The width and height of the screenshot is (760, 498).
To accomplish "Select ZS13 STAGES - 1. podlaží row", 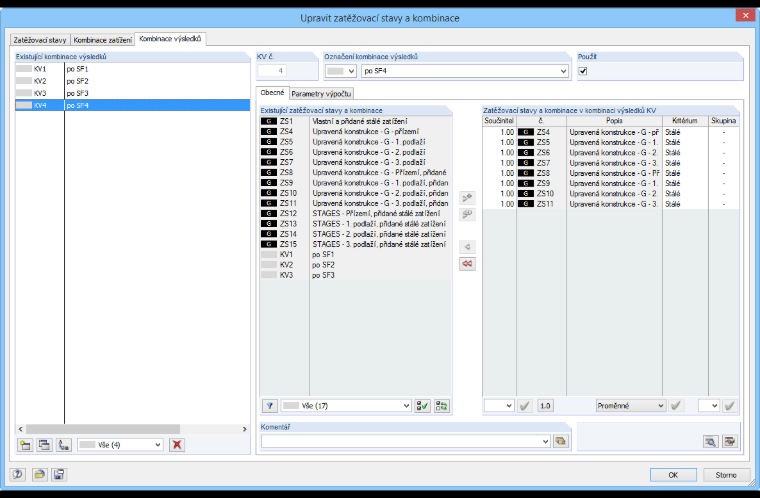I will [356, 224].
